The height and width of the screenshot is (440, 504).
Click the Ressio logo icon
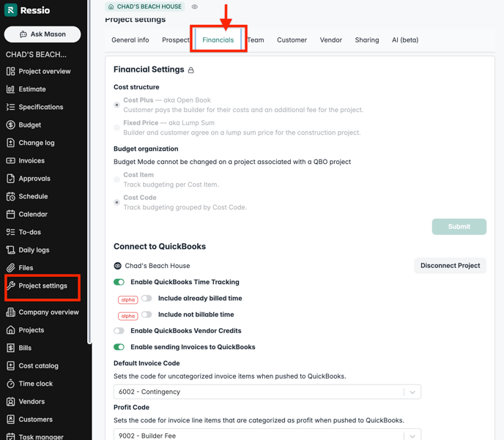click(x=10, y=11)
